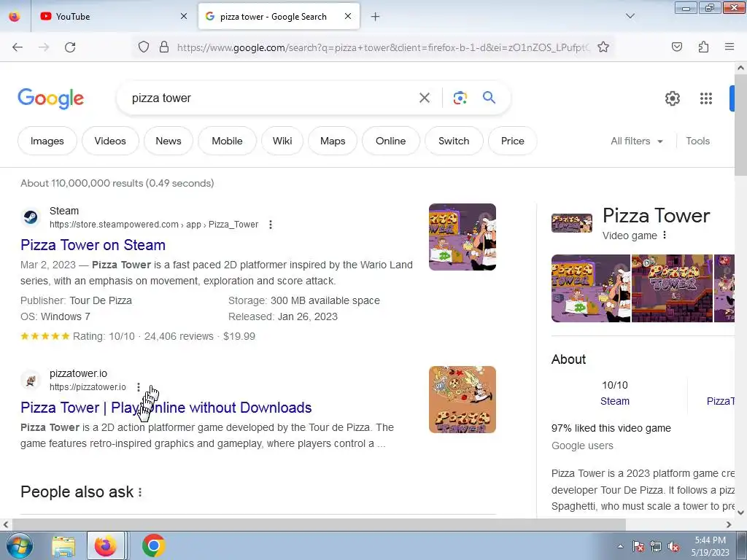Click the small Pizza Tower logo thumbnail
The width and height of the screenshot is (747, 560).
point(572,223)
